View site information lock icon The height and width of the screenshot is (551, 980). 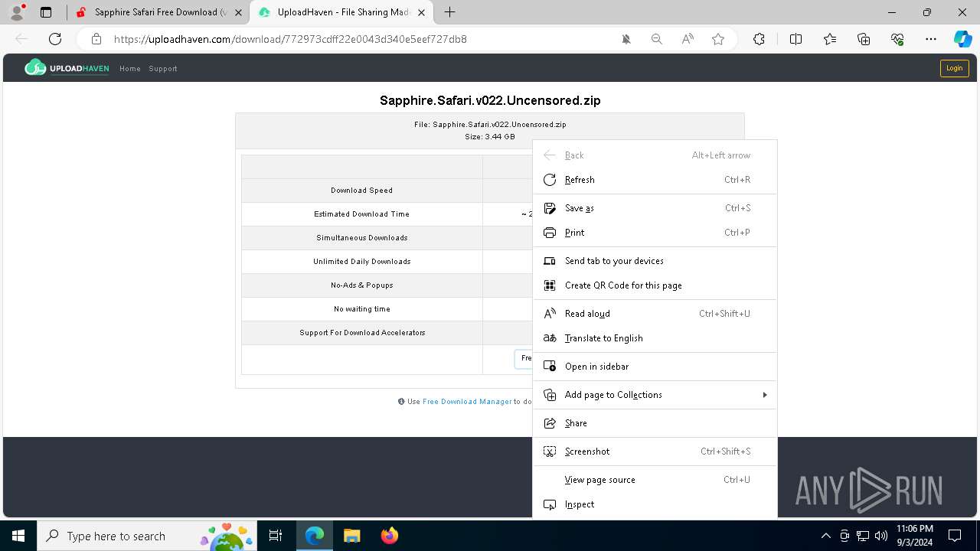point(96,39)
